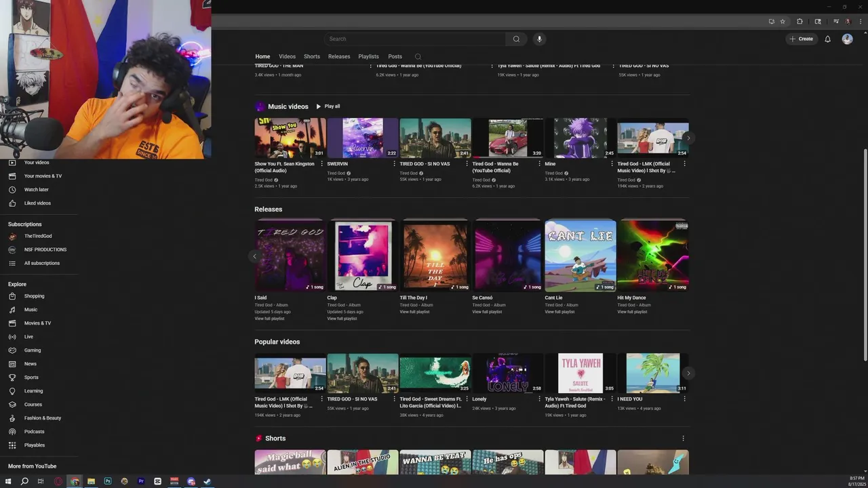Viewport: 868px width, 488px height.
Task: Show previous Releases with left arrow
Action: 254,256
